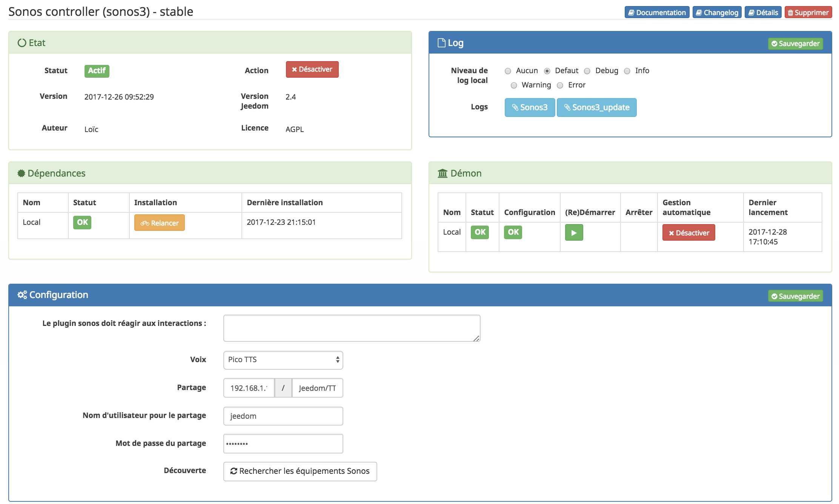Open the Détails button
839x504 pixels.
(763, 12)
